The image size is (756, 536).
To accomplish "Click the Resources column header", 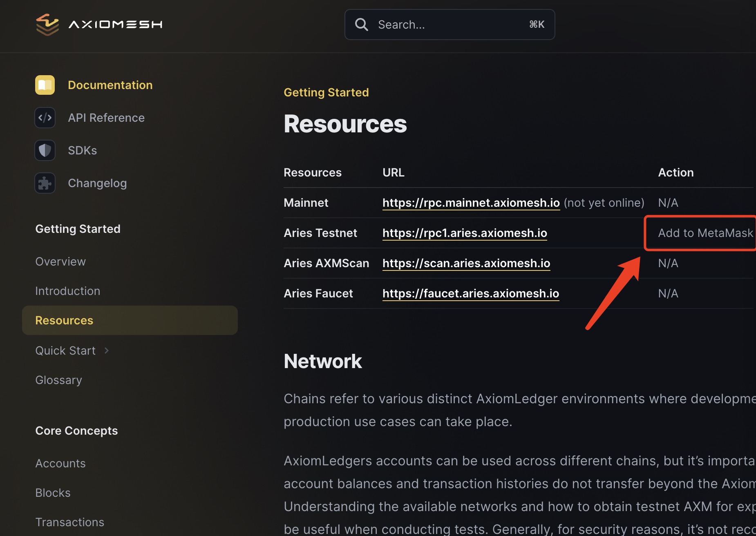I will coord(313,172).
